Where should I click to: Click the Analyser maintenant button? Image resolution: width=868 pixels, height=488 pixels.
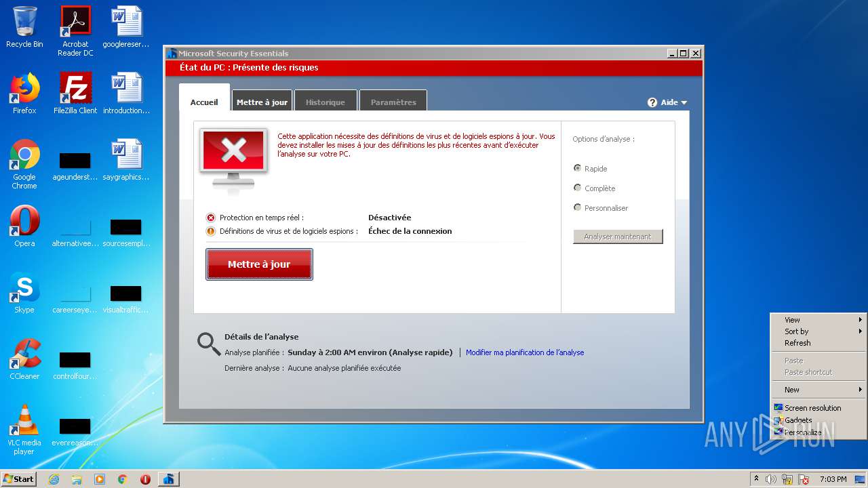[618, 237]
